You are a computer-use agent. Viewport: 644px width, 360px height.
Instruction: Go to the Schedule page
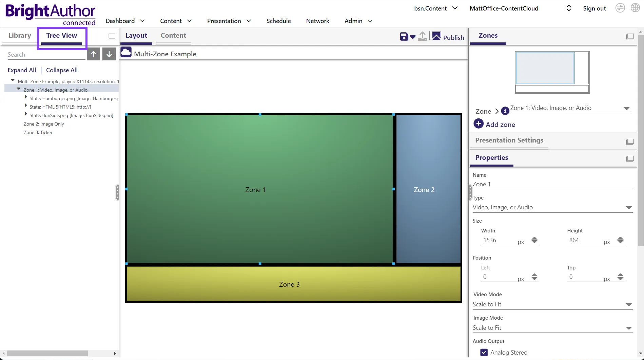coord(278,21)
